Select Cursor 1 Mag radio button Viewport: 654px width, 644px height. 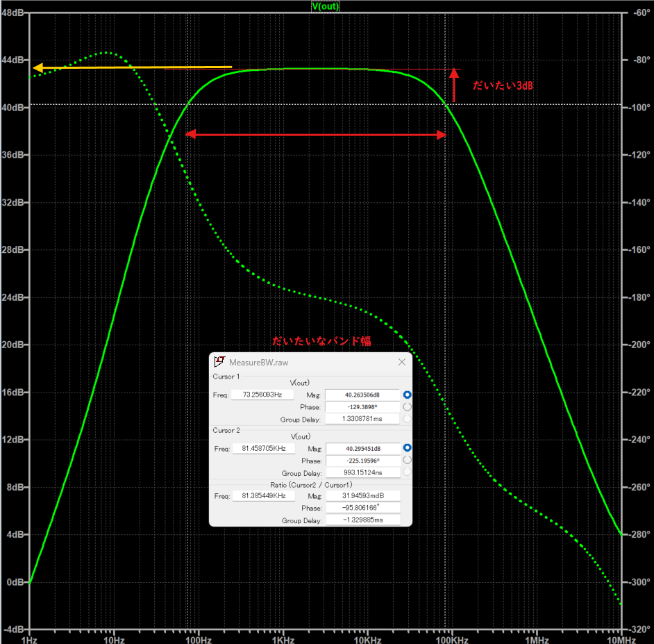[407, 395]
